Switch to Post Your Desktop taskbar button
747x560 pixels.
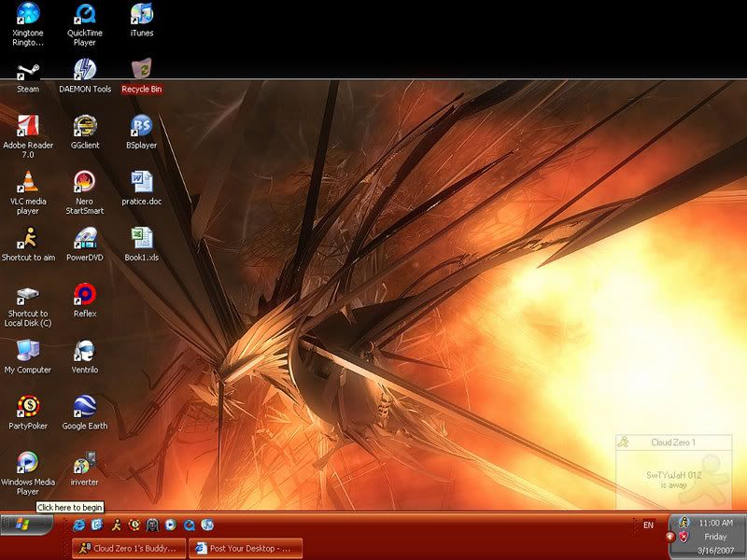(246, 548)
